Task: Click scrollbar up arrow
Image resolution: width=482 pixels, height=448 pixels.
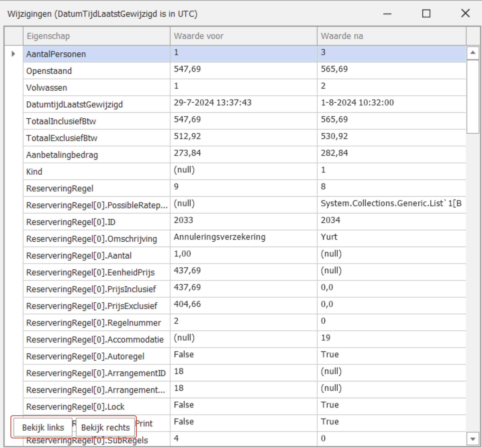Action: pos(473,53)
